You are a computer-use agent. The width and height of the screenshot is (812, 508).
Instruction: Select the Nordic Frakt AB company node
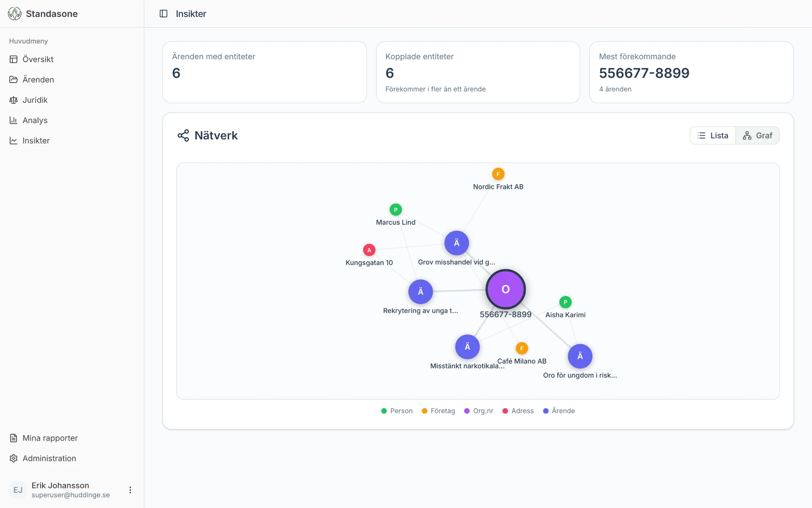pyautogui.click(x=498, y=174)
